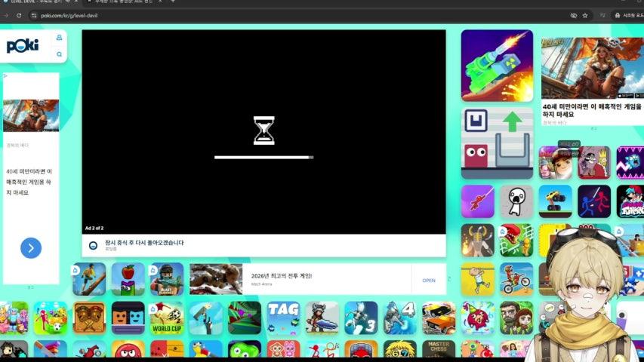Click the Mech Arena ad image

click(216, 279)
